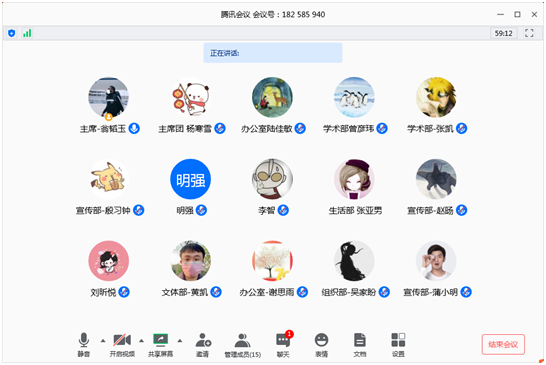This screenshot has width=546, height=365.
Task: Open the green network signal status icon
Action: [x=27, y=33]
